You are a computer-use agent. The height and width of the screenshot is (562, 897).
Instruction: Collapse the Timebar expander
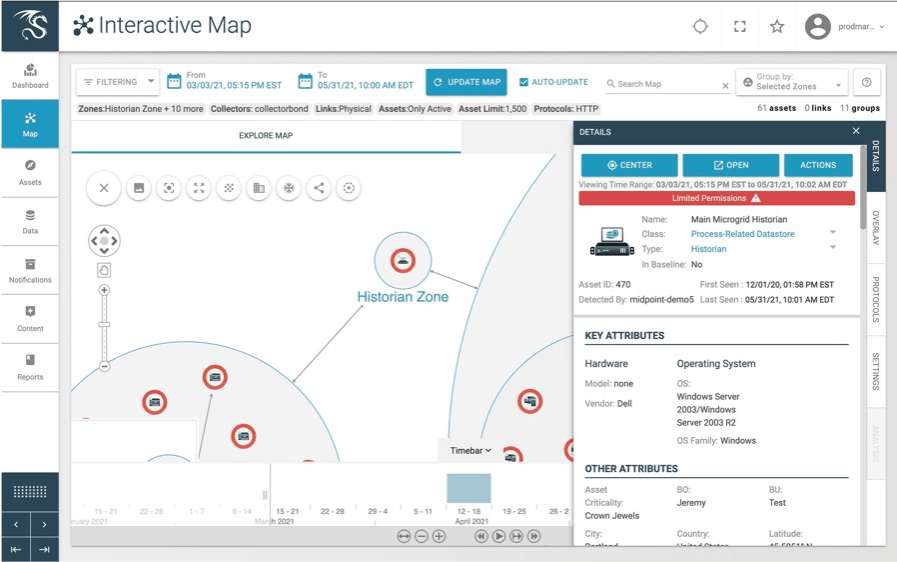pos(470,450)
